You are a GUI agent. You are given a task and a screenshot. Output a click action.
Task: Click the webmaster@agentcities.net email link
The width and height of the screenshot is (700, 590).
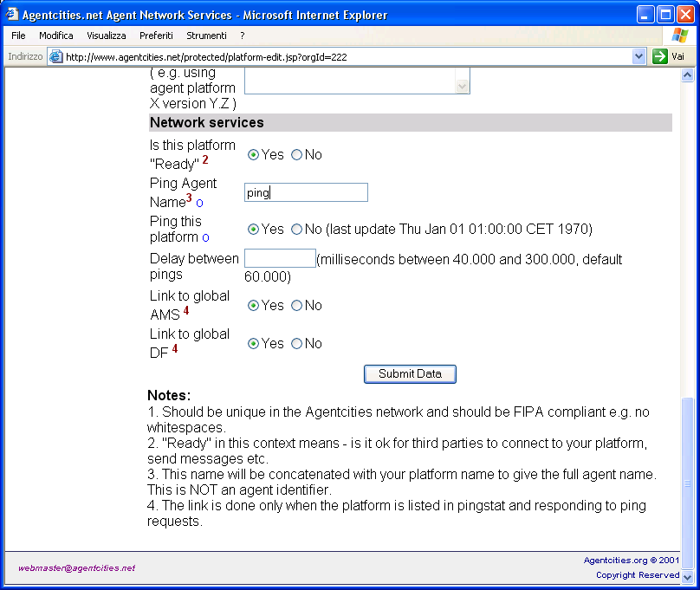[77, 568]
